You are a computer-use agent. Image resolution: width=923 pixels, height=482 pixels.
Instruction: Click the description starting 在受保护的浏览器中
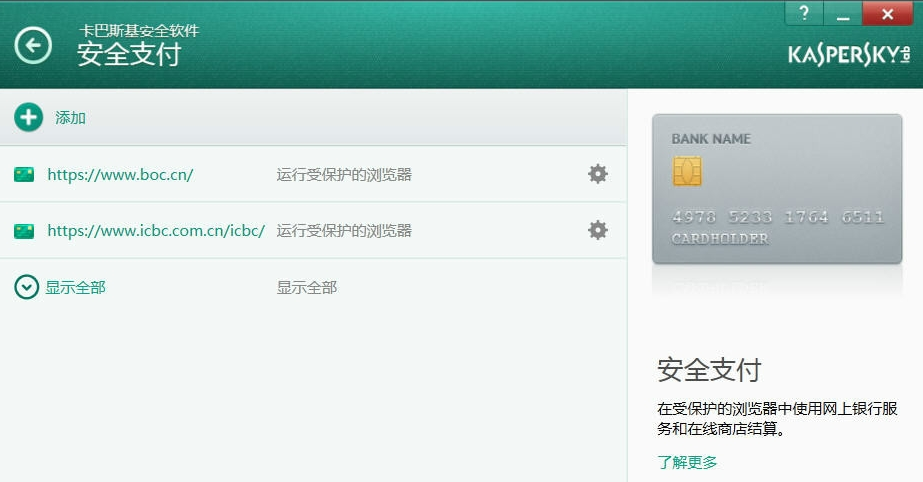pos(777,418)
